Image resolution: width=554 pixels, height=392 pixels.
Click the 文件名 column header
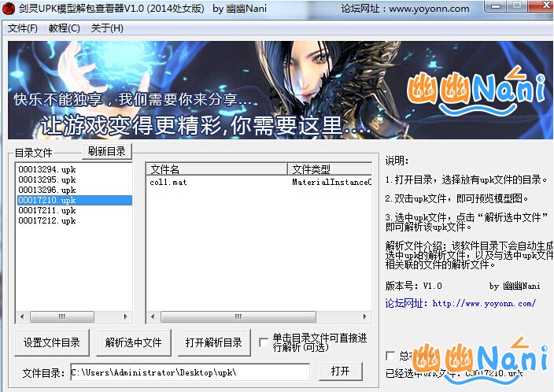coord(217,169)
